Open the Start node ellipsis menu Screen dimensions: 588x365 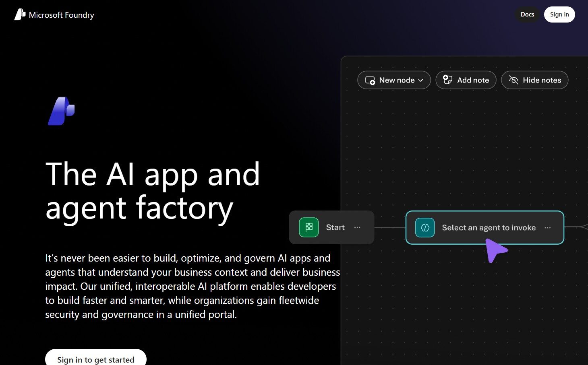357,227
